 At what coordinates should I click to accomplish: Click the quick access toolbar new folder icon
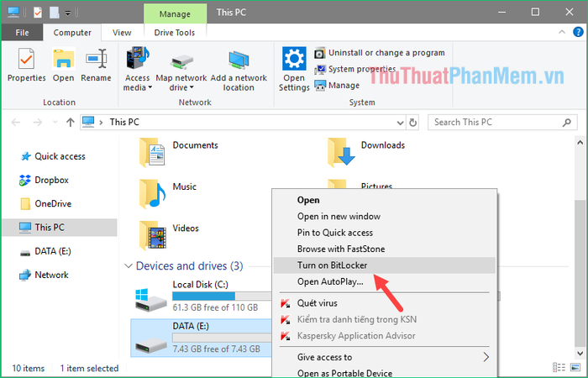coord(54,13)
